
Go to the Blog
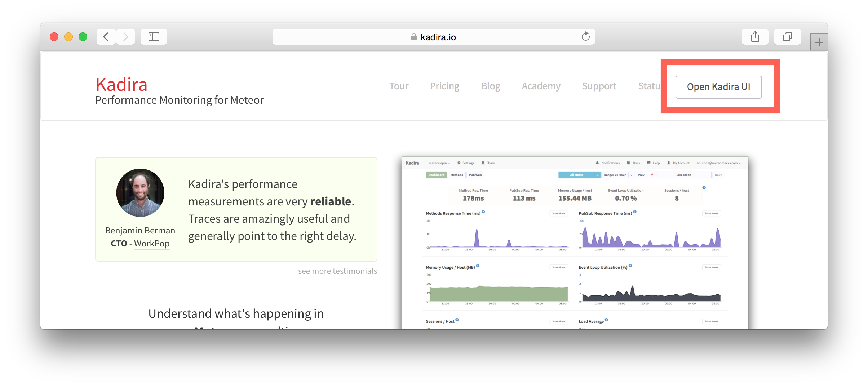click(491, 86)
